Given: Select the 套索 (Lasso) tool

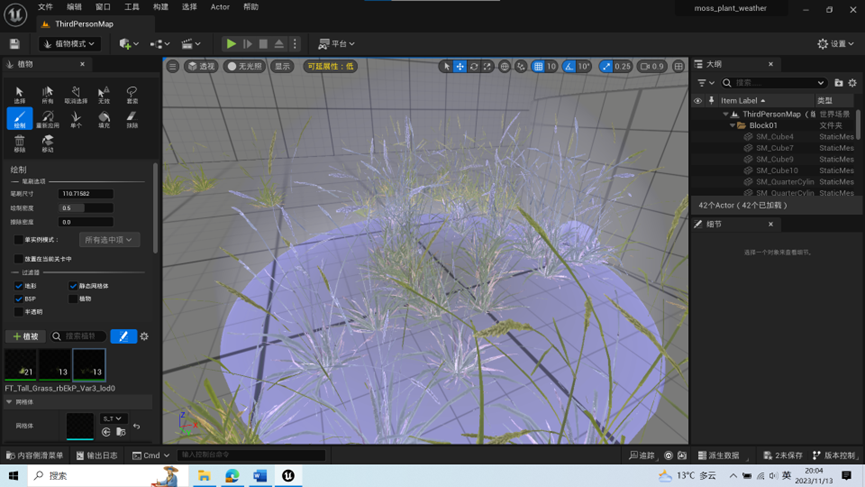Looking at the screenshot, I should pos(132,94).
